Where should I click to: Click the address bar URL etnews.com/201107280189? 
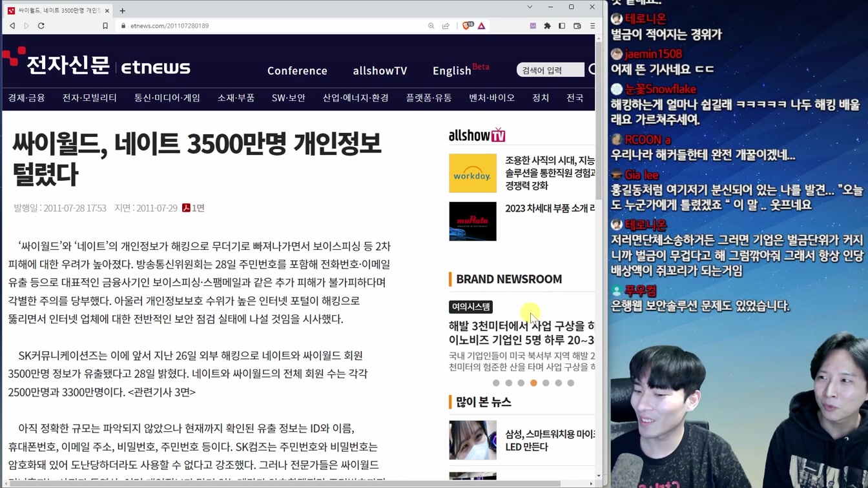169,26
